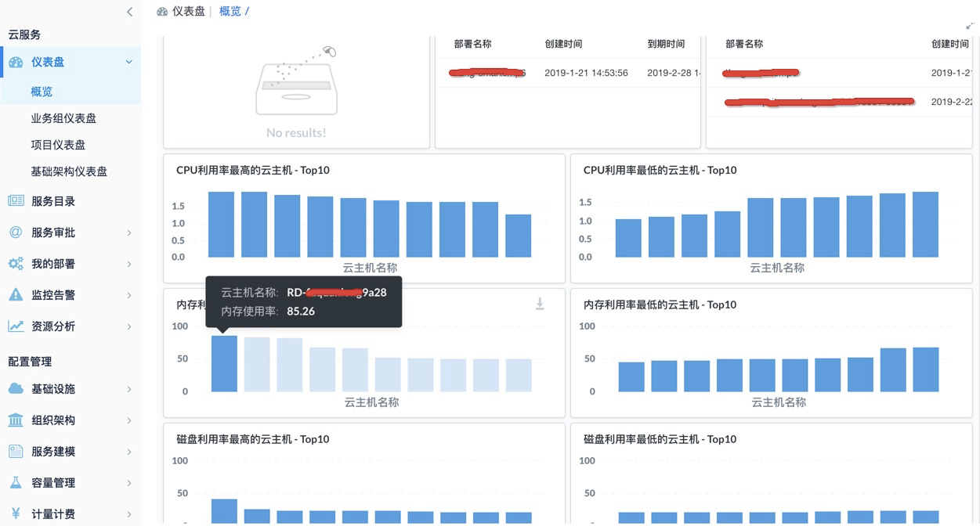Click the 配置管理 section heading
The width and height of the screenshot is (980, 526).
tap(30, 361)
